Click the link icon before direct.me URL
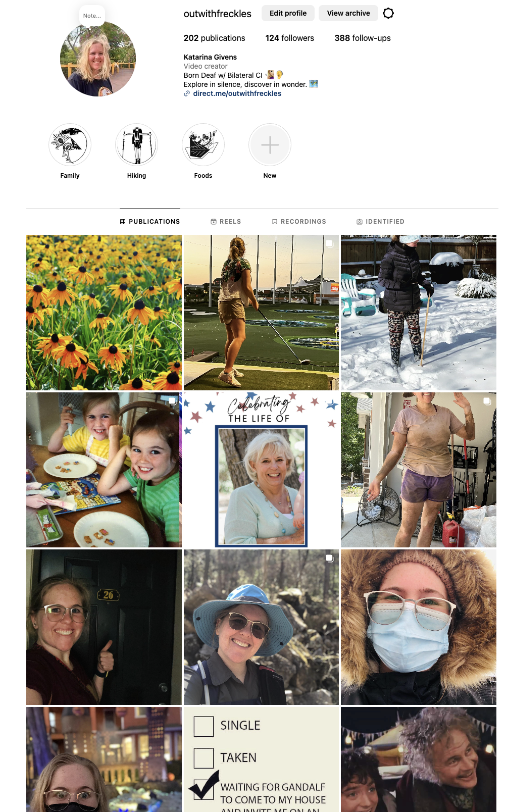 (187, 94)
